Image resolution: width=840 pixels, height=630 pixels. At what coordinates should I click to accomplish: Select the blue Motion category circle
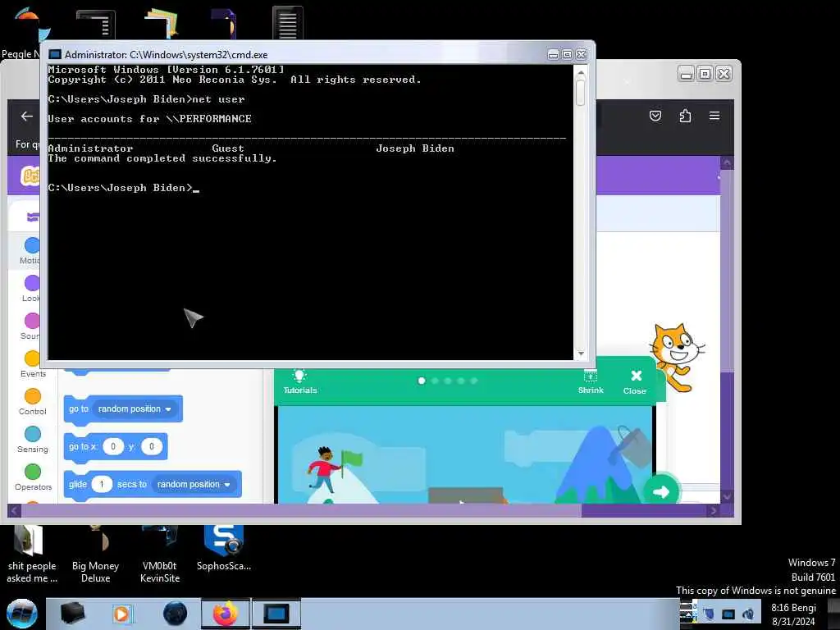click(x=32, y=245)
